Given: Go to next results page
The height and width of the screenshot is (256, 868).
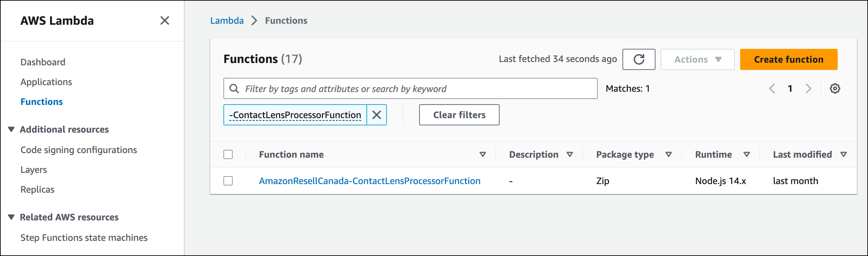Looking at the screenshot, I should pyautogui.click(x=808, y=89).
